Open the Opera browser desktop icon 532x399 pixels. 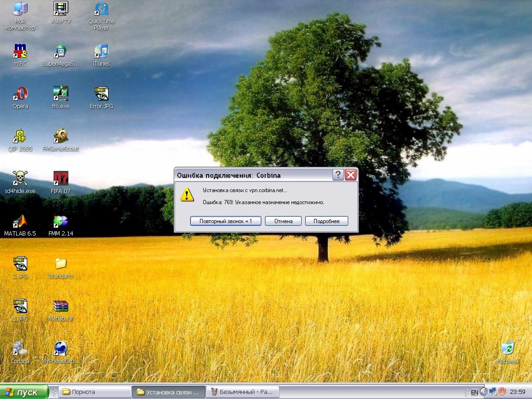[x=20, y=94]
